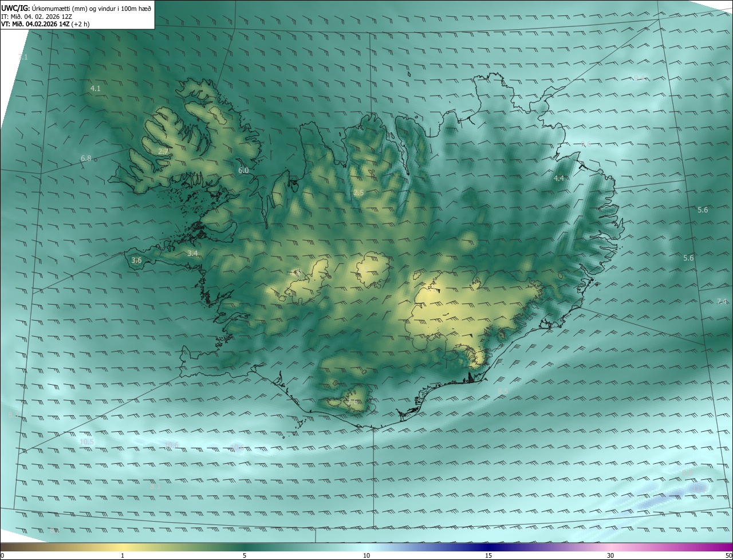
Task: Click the 'VT: Mið. 04.02.2026 14Z (+2 h)' line
Action: click(45, 24)
